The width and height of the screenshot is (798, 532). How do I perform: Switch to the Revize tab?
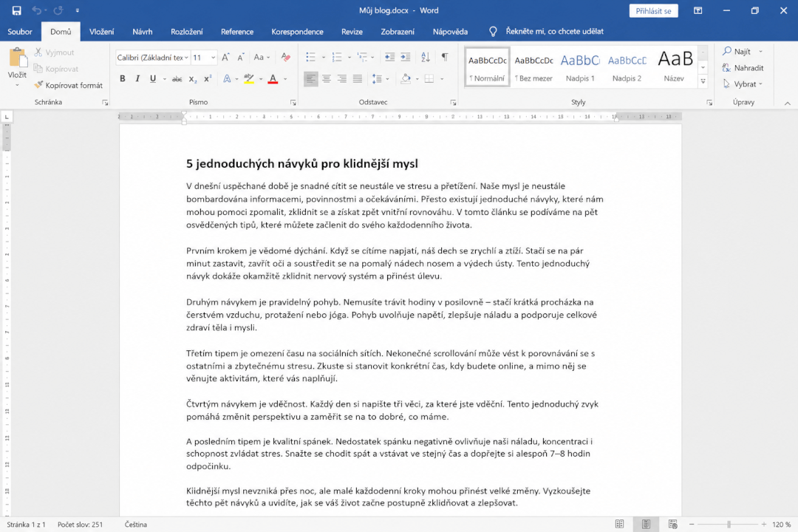point(352,32)
